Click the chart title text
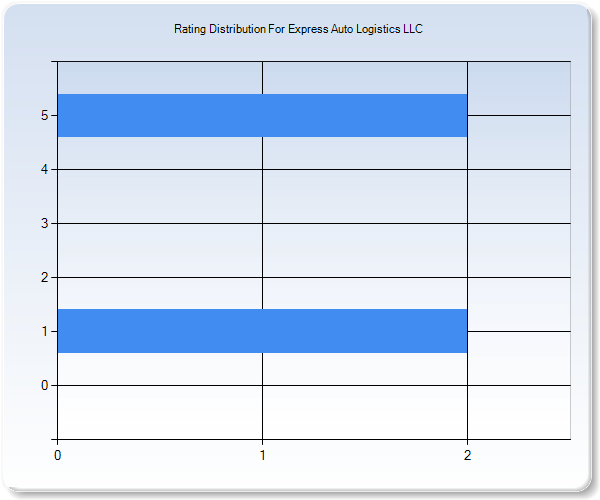The width and height of the screenshot is (600, 500). [x=298, y=29]
